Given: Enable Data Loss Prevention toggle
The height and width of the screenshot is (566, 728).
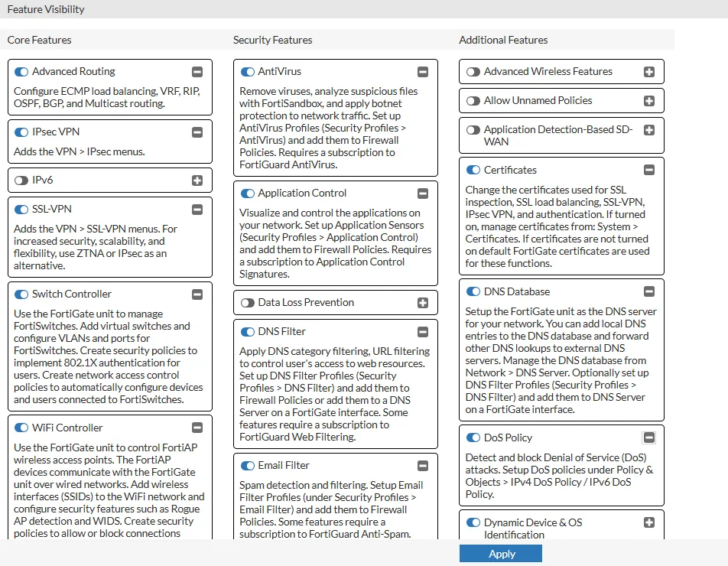Looking at the screenshot, I should (248, 303).
